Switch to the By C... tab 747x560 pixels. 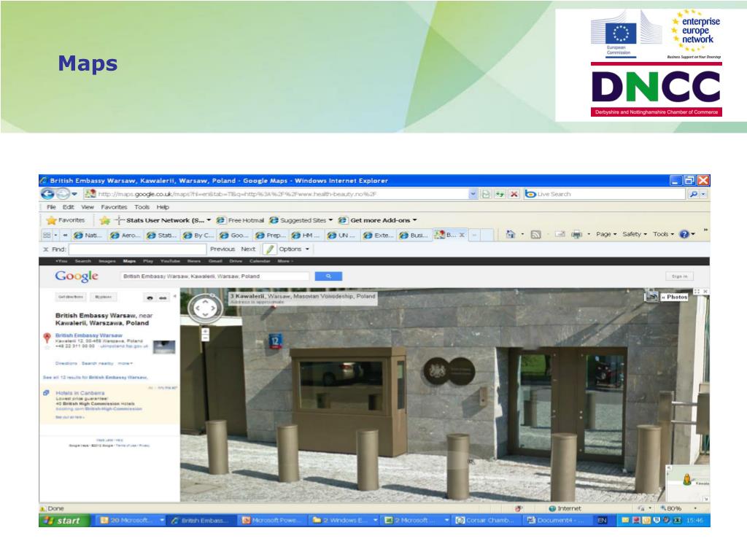[198, 236]
